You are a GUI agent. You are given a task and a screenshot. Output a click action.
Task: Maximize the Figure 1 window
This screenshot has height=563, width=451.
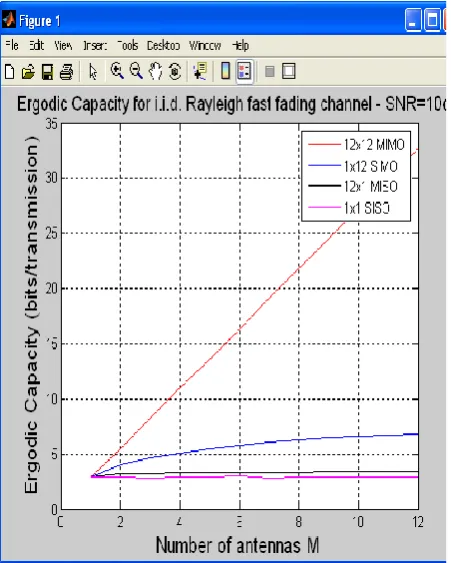coord(432,20)
